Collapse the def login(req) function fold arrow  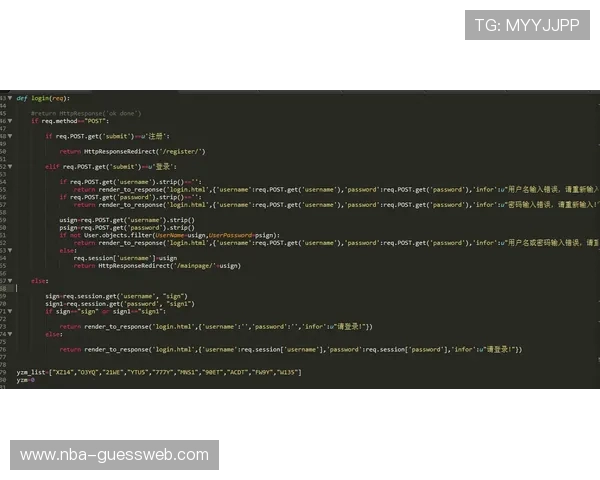point(10,98)
